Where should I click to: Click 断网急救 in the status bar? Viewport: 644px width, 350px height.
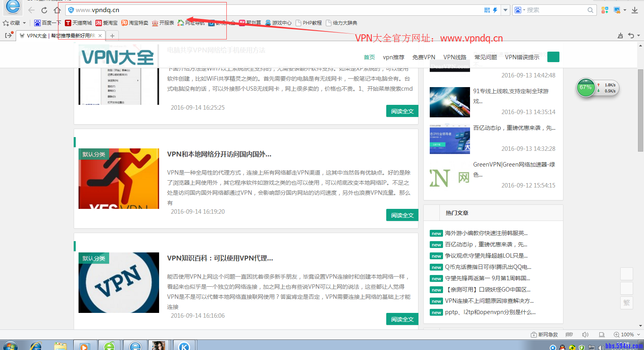(x=545, y=335)
